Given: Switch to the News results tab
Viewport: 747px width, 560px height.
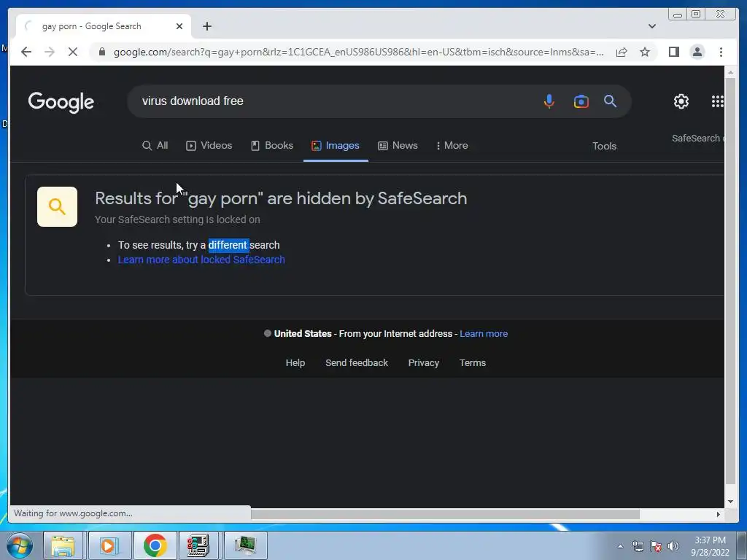Looking at the screenshot, I should coord(398,146).
